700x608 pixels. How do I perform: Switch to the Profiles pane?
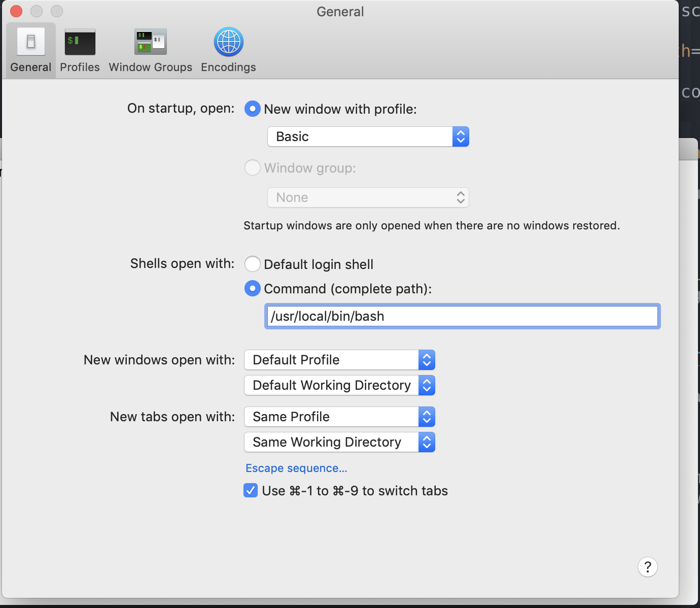(79, 49)
